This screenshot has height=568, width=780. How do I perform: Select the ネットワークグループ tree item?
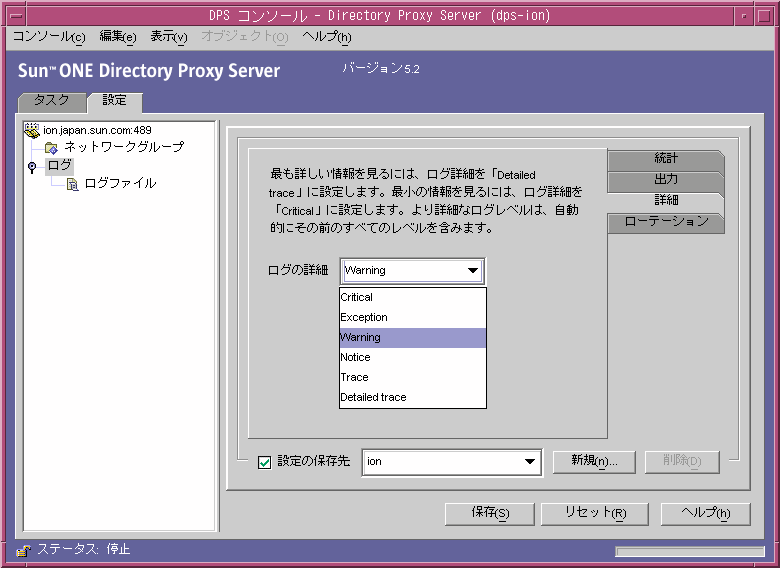124,148
